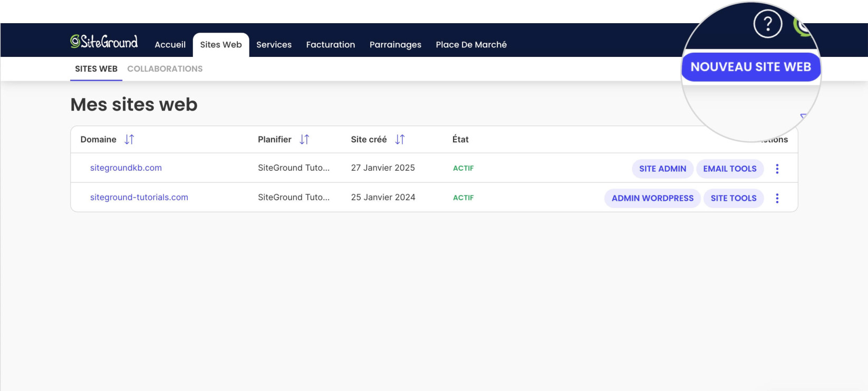The width and height of the screenshot is (868, 391).
Task: Click the date '27 Janvier 2025'
Action: 383,168
